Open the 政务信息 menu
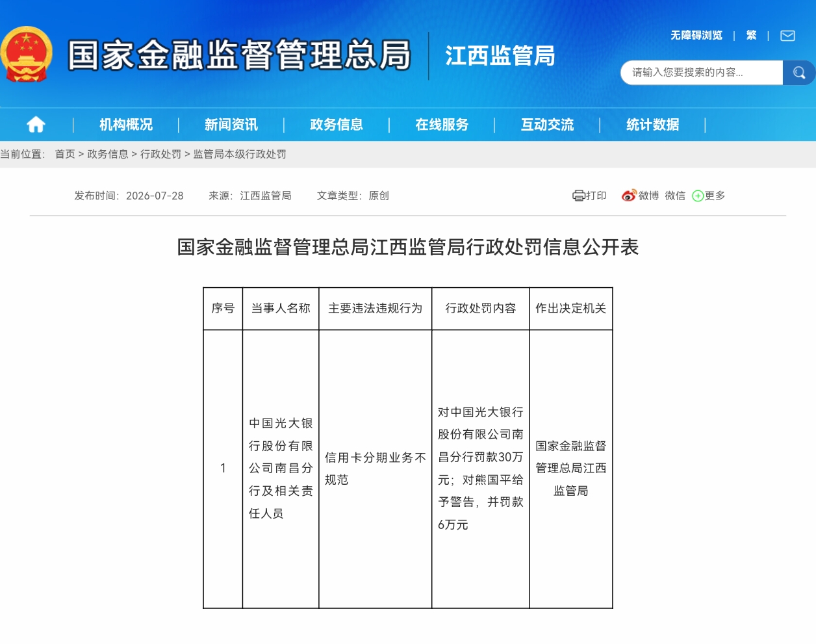Image resolution: width=816 pixels, height=644 pixels. (x=337, y=125)
